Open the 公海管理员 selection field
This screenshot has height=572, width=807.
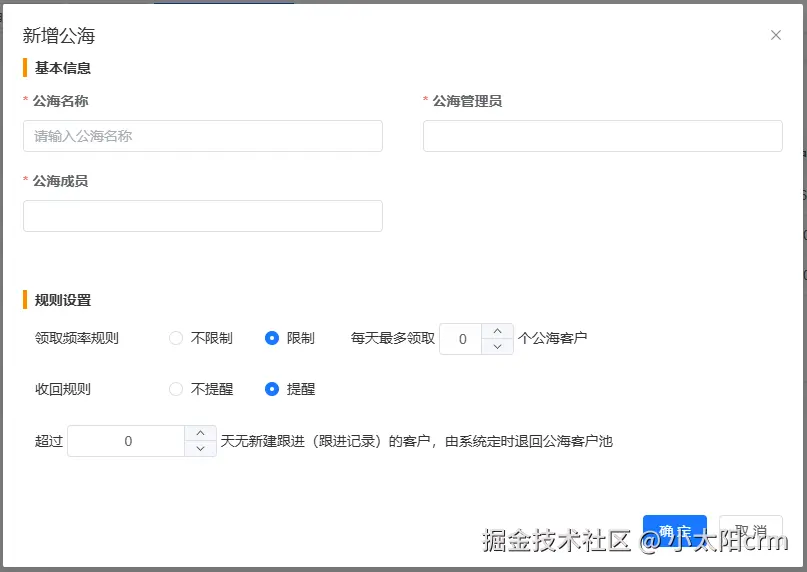click(x=603, y=136)
